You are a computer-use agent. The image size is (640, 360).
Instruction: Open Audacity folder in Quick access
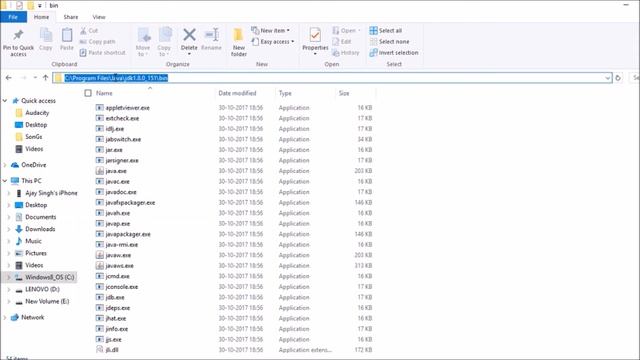pyautogui.click(x=32, y=113)
